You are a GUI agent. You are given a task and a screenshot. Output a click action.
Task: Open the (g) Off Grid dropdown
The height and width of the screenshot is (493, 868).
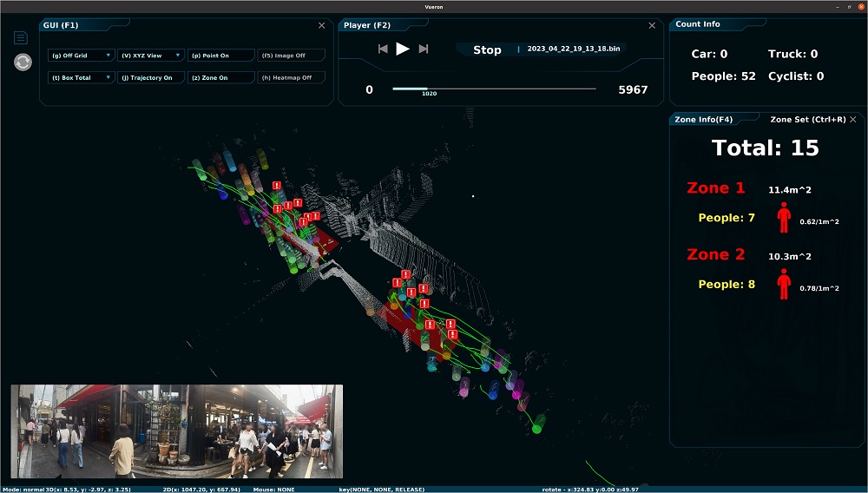coord(81,56)
